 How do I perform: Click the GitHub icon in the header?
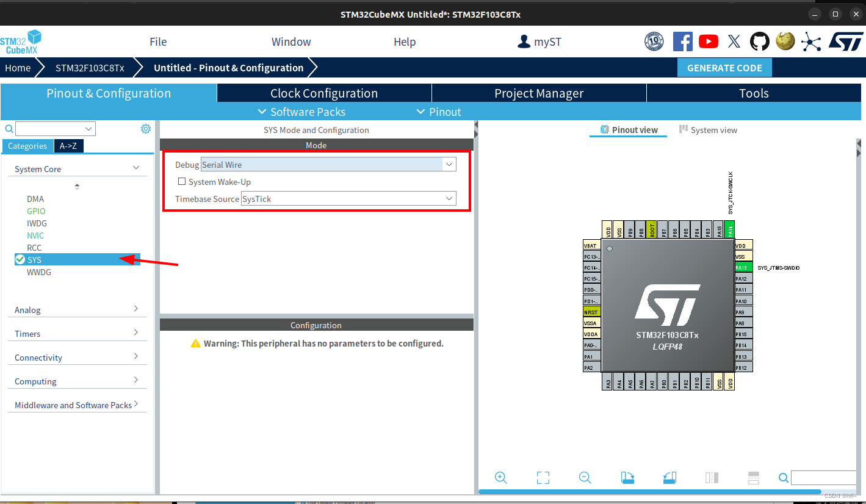(x=759, y=41)
